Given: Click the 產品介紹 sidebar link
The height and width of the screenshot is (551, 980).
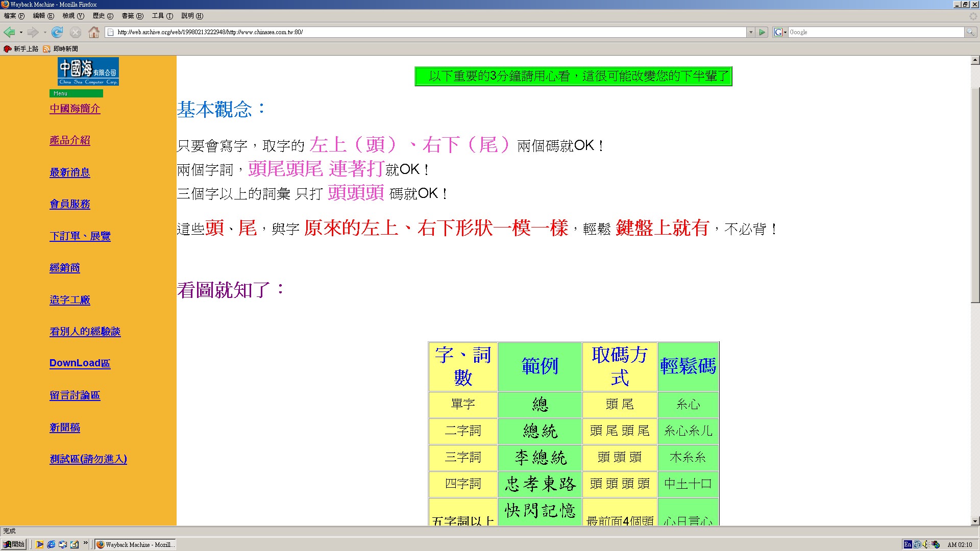Looking at the screenshot, I should click(x=70, y=140).
